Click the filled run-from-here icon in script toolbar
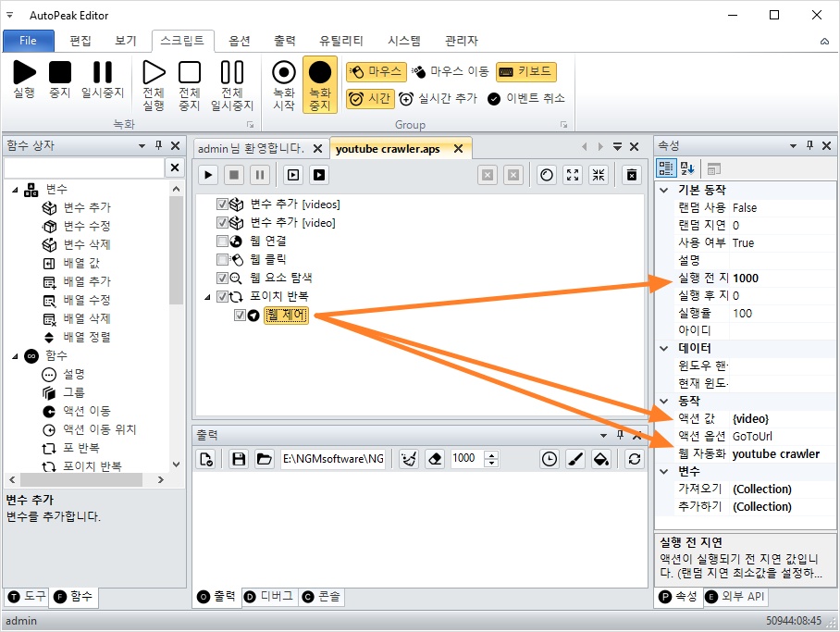 tap(319, 175)
